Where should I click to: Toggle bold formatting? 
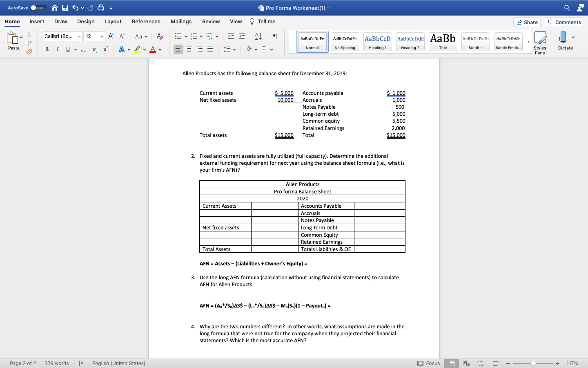click(x=47, y=49)
